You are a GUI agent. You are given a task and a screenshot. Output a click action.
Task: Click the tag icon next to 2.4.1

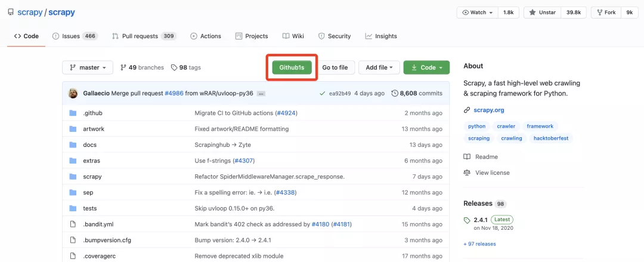point(466,220)
